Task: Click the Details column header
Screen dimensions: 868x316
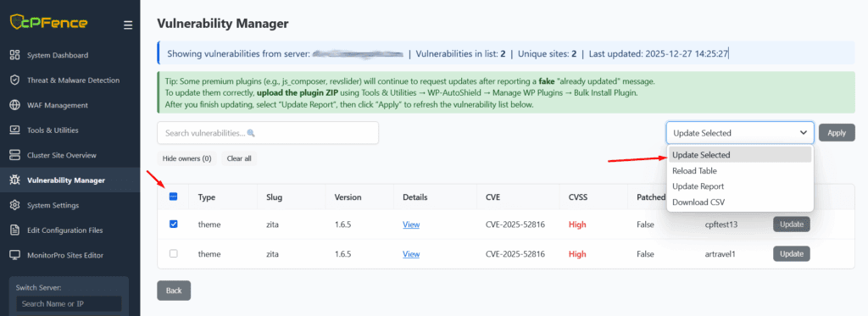Action: [x=415, y=197]
